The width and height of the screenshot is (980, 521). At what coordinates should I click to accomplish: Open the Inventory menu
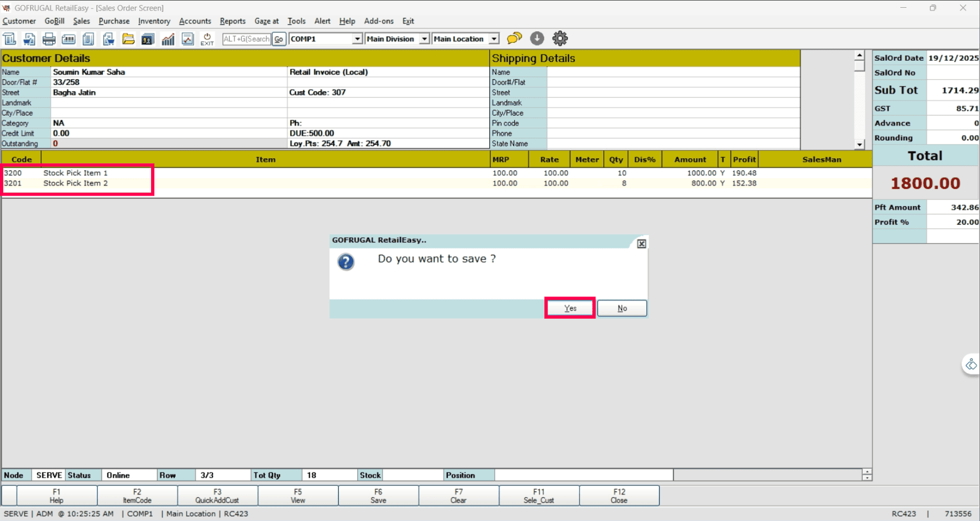click(154, 21)
